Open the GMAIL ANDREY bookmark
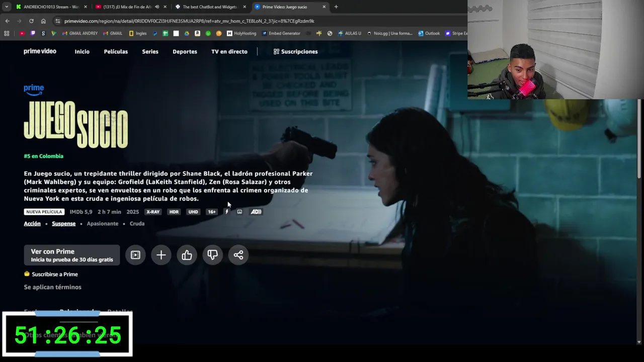Screen dimensions: 644x362 pos(80,33)
